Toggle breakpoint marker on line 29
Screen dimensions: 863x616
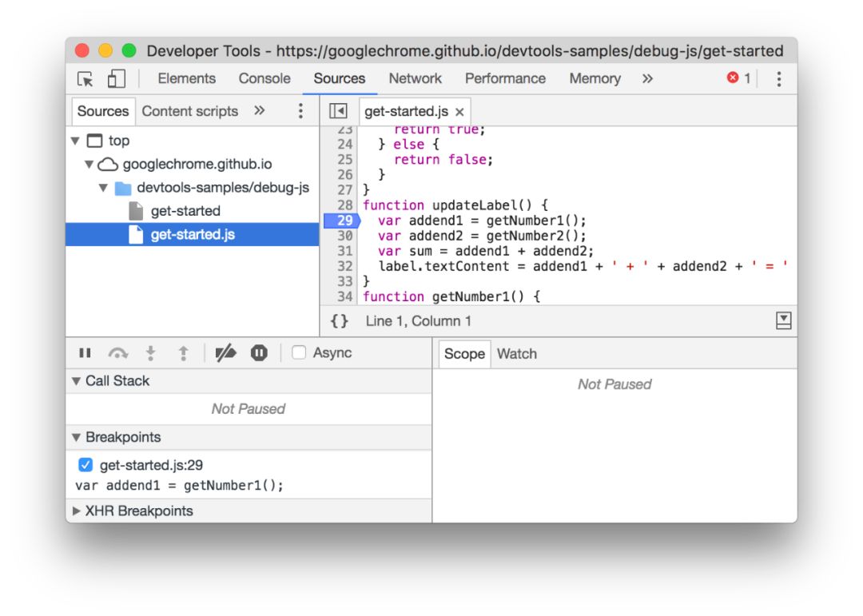[342, 221]
